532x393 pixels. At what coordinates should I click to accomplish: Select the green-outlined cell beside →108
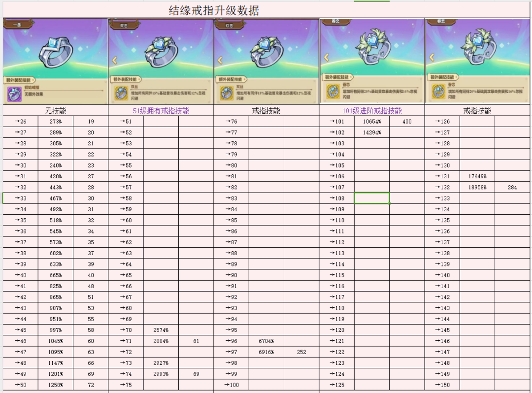pos(372,198)
